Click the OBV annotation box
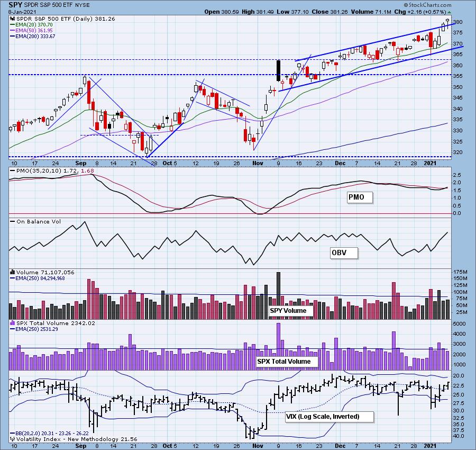 [344, 253]
